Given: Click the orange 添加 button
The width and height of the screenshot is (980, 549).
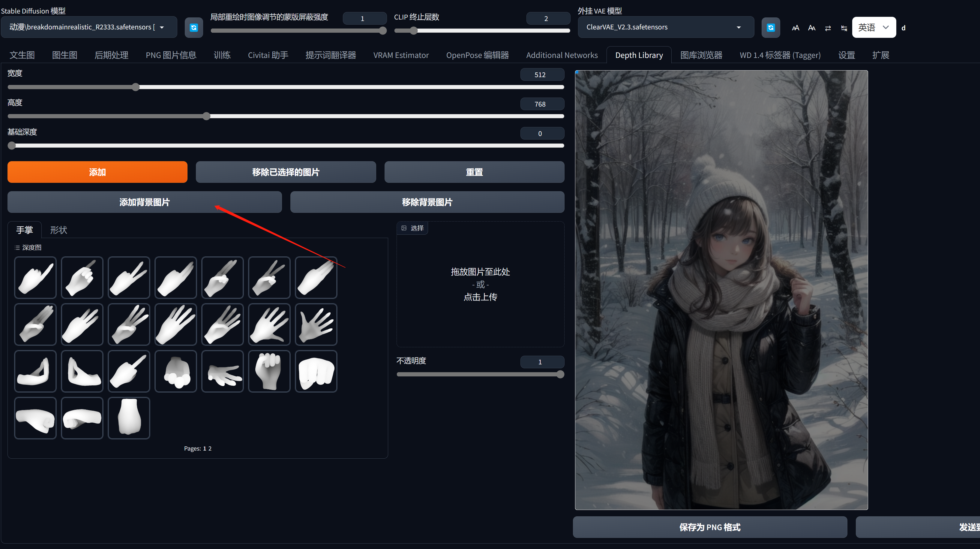Looking at the screenshot, I should pyautogui.click(x=97, y=172).
